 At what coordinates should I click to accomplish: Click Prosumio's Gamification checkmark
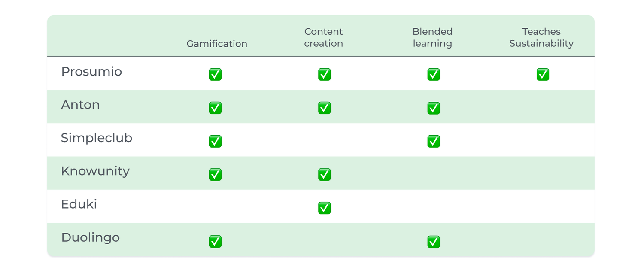[x=215, y=74]
